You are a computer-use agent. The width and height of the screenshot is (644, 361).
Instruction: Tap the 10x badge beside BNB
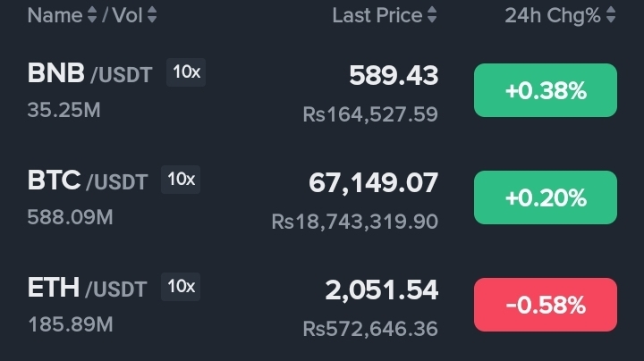(186, 72)
